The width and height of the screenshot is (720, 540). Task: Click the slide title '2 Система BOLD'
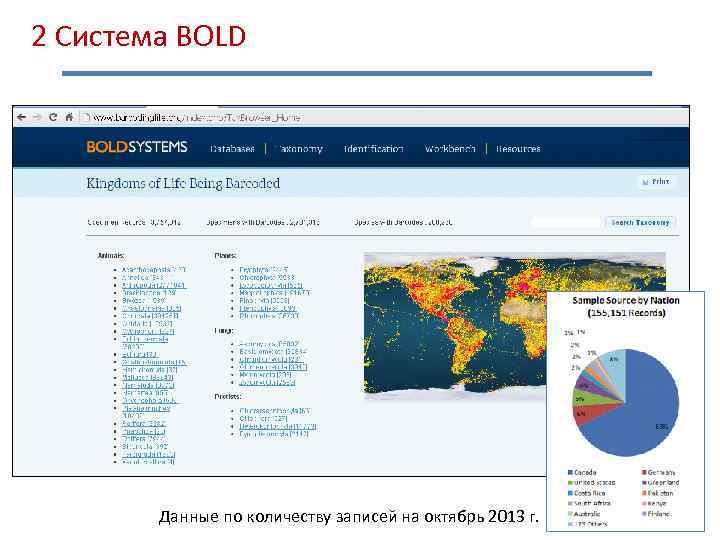[139, 36]
